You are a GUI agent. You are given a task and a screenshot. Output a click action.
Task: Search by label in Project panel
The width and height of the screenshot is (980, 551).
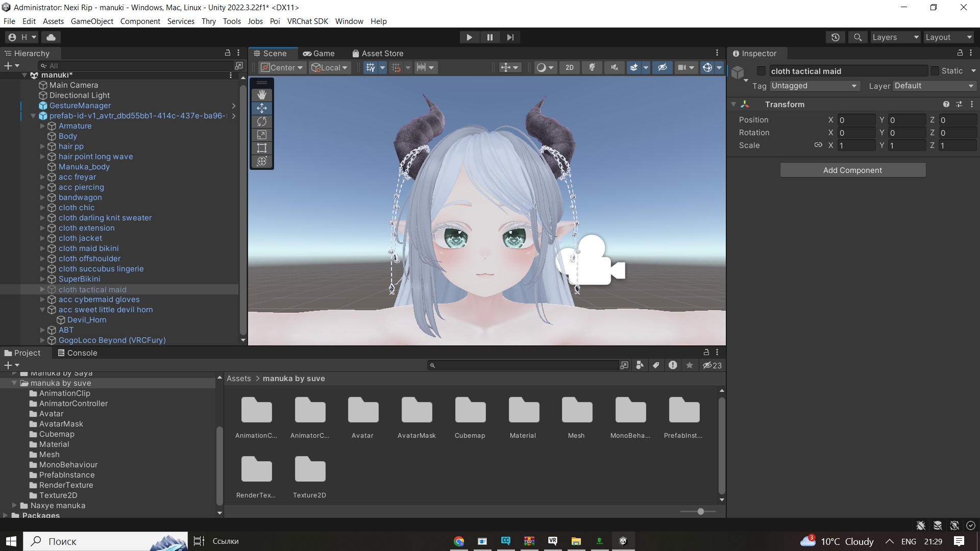click(656, 365)
